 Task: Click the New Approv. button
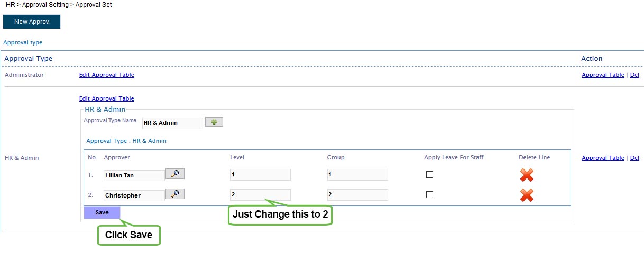(x=32, y=22)
